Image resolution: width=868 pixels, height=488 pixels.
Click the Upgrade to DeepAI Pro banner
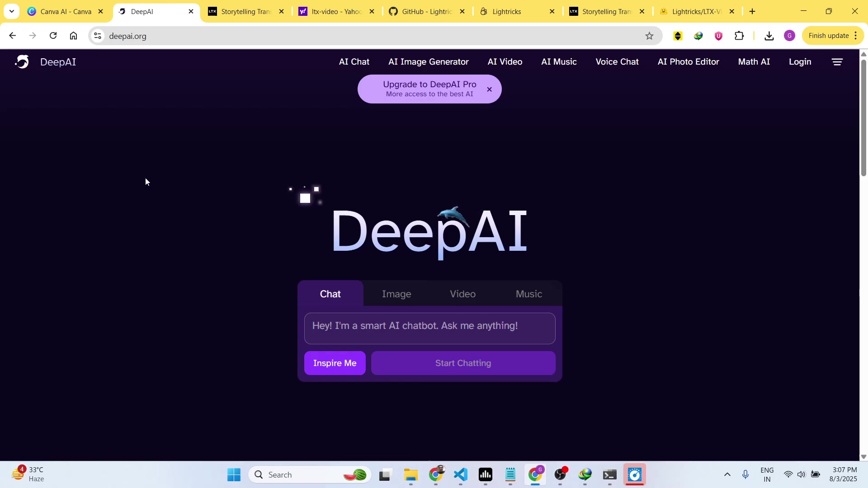[429, 89]
